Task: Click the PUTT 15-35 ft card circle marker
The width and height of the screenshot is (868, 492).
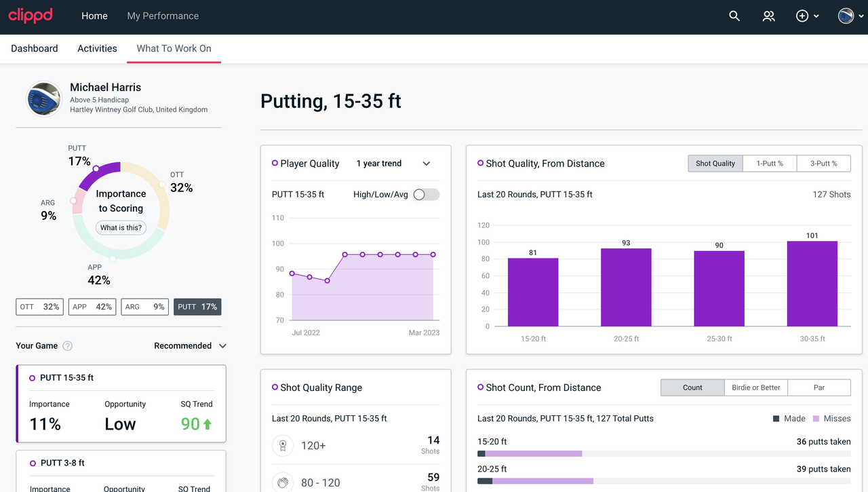Action: (x=32, y=378)
